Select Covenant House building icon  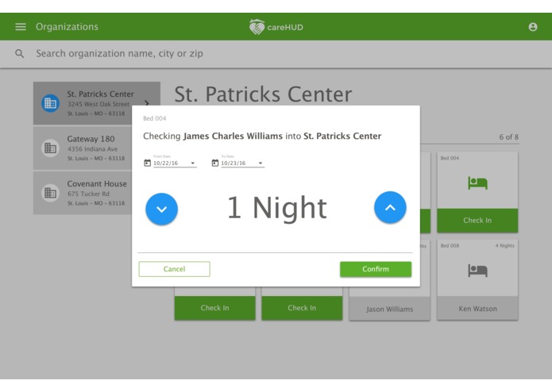tap(50, 193)
